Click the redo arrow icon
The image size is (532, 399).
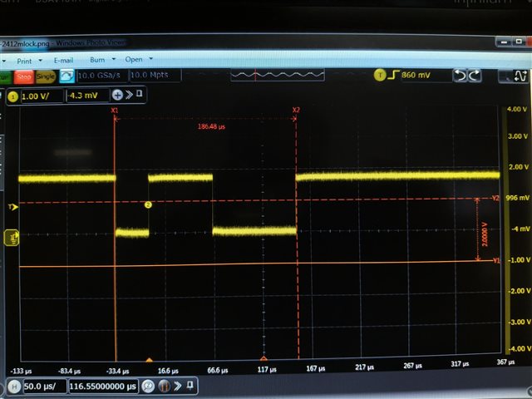pyautogui.click(x=475, y=76)
